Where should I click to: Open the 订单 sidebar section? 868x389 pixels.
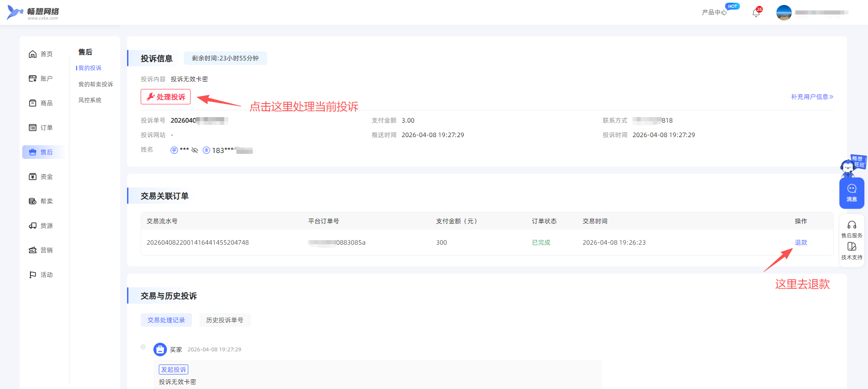coord(41,128)
